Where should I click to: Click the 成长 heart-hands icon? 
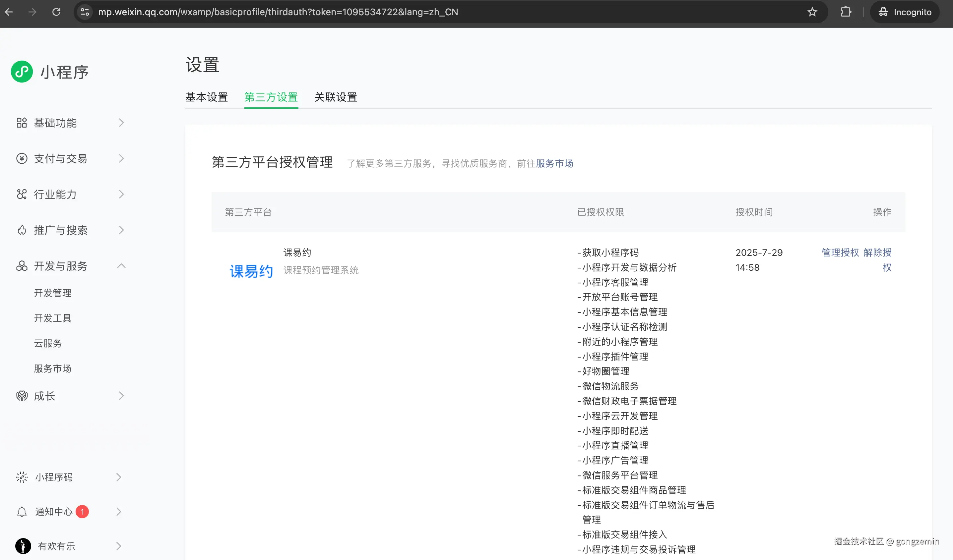click(x=22, y=396)
